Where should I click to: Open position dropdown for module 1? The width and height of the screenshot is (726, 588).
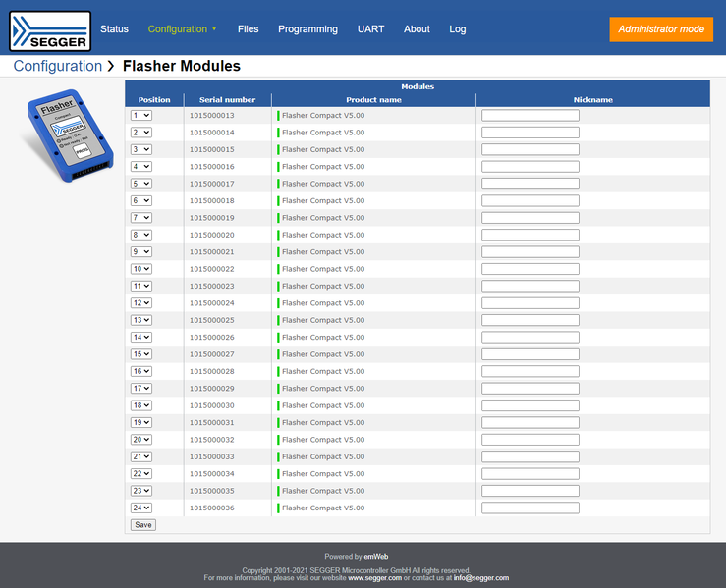[x=141, y=115]
